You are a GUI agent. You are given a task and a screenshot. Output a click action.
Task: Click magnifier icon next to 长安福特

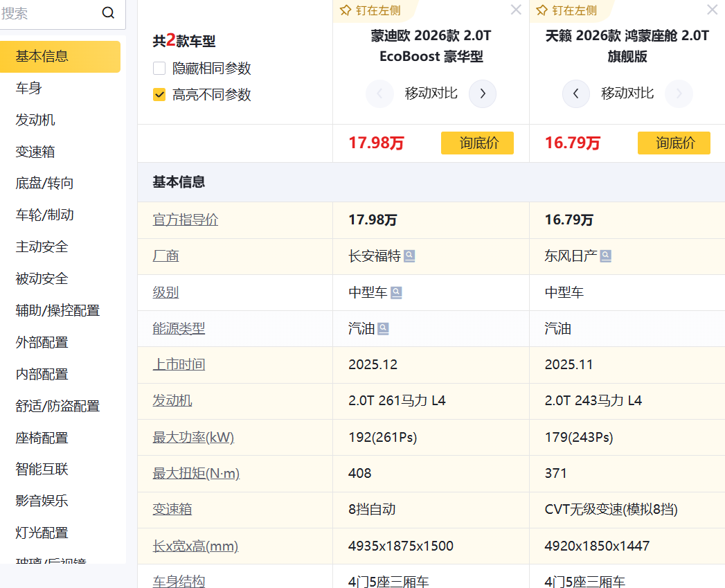point(409,256)
